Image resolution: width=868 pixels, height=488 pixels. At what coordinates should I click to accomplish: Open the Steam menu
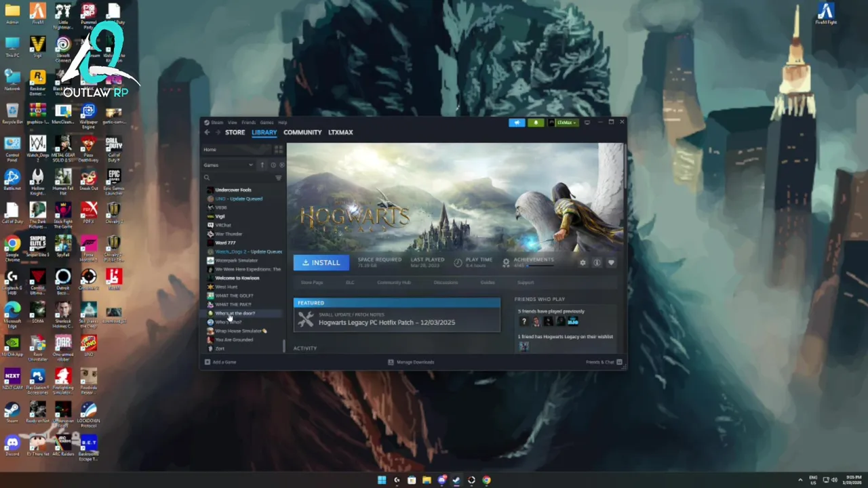tap(216, 123)
